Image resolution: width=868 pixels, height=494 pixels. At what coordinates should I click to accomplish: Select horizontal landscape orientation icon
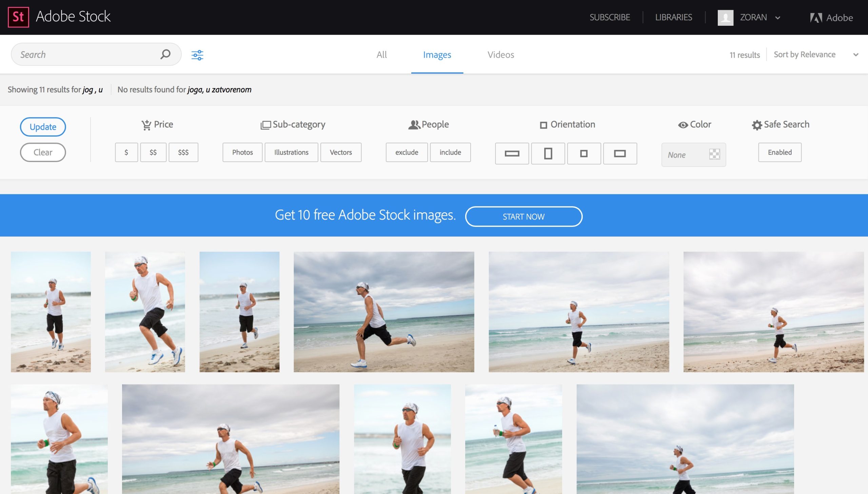click(x=619, y=154)
